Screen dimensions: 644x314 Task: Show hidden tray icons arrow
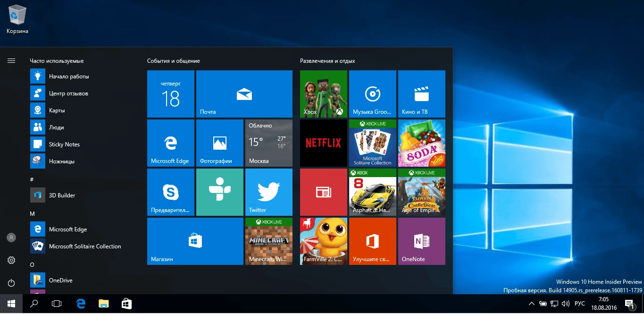[x=532, y=304]
